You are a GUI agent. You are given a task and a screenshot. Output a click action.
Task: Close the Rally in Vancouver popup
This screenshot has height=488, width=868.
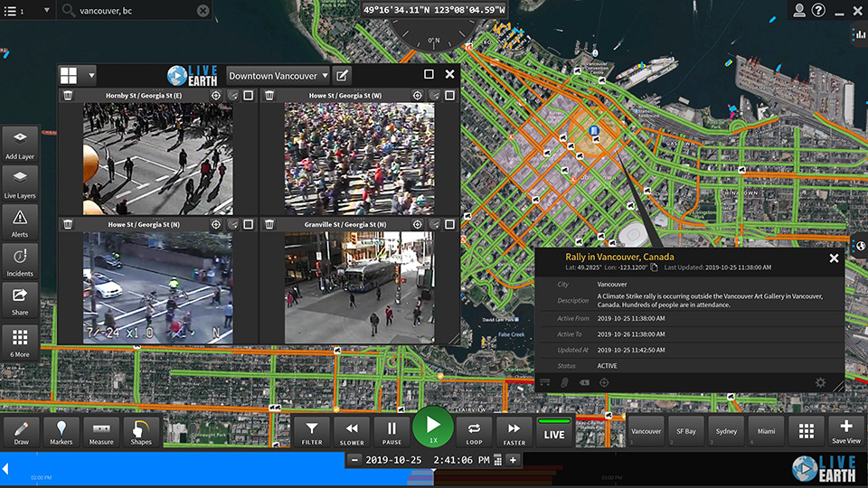[x=834, y=258]
